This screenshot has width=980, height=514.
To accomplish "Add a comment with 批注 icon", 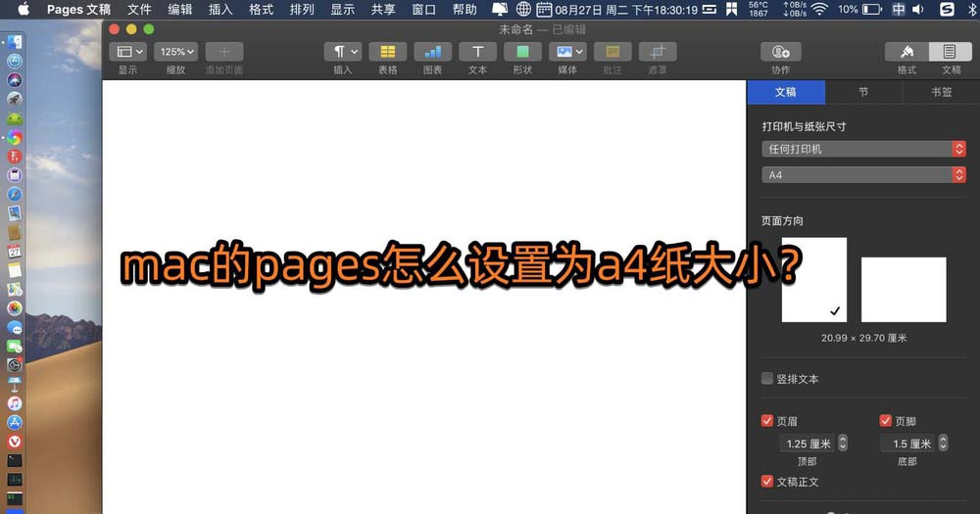I will [x=612, y=52].
